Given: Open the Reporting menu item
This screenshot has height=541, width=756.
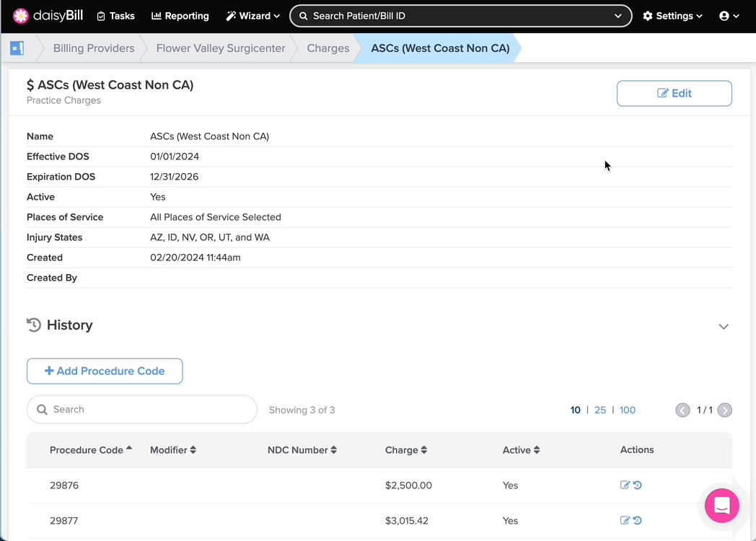Looking at the screenshot, I should 180,16.
